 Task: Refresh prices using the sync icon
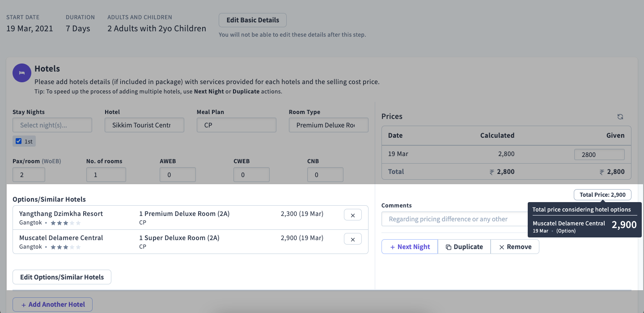(620, 116)
